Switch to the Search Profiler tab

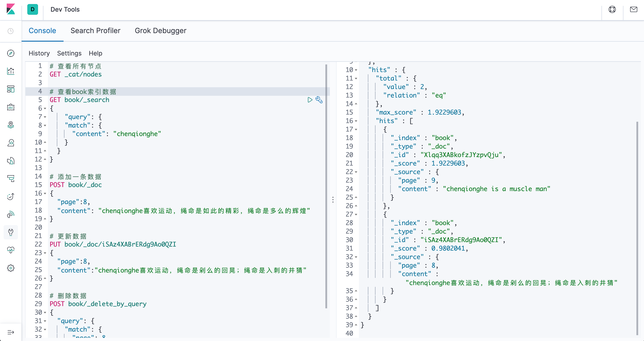click(x=95, y=30)
